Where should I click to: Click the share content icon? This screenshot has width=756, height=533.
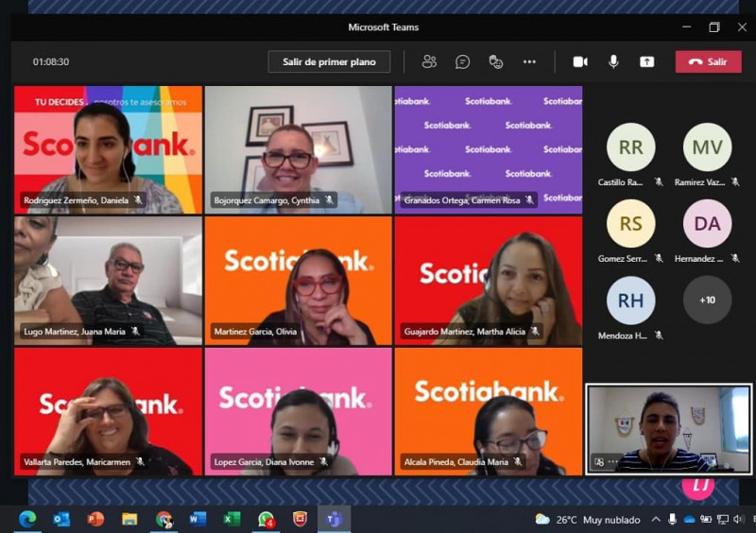[x=646, y=61]
